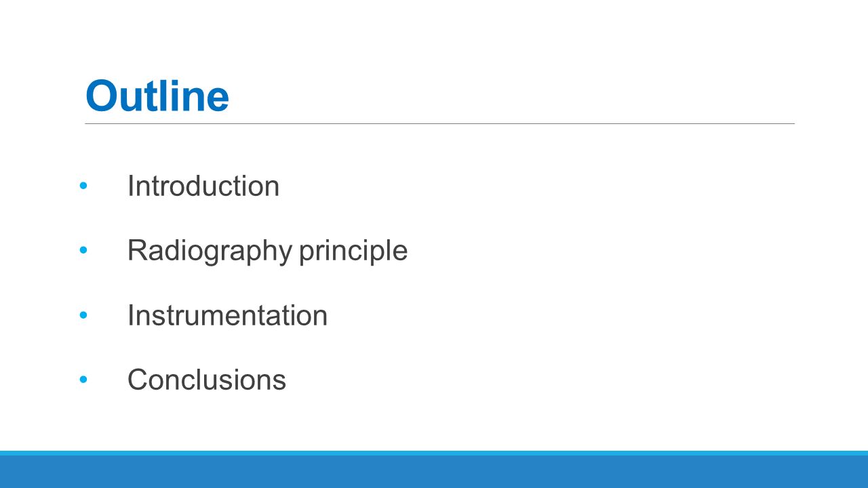868x488 pixels.
Task: Click the capital "R" starting Radiography
Action: point(138,250)
